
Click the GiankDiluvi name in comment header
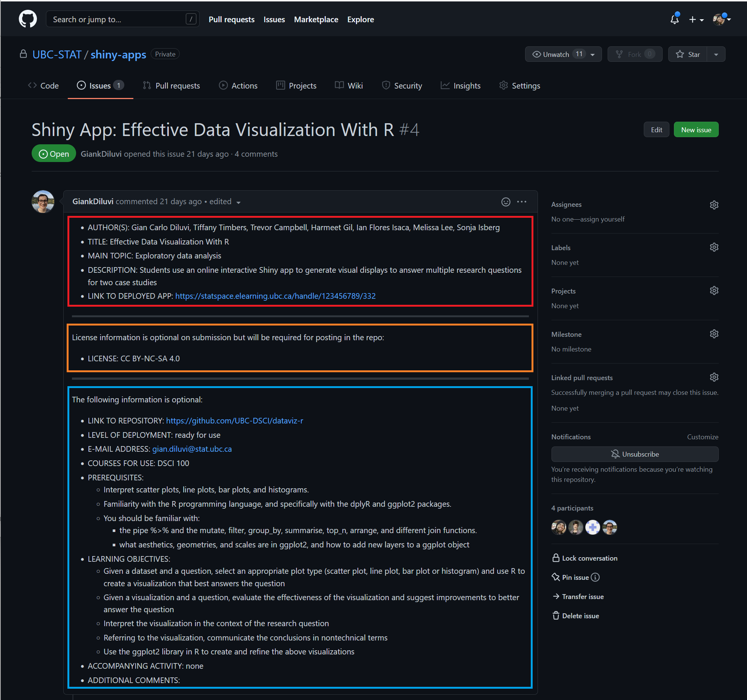93,202
